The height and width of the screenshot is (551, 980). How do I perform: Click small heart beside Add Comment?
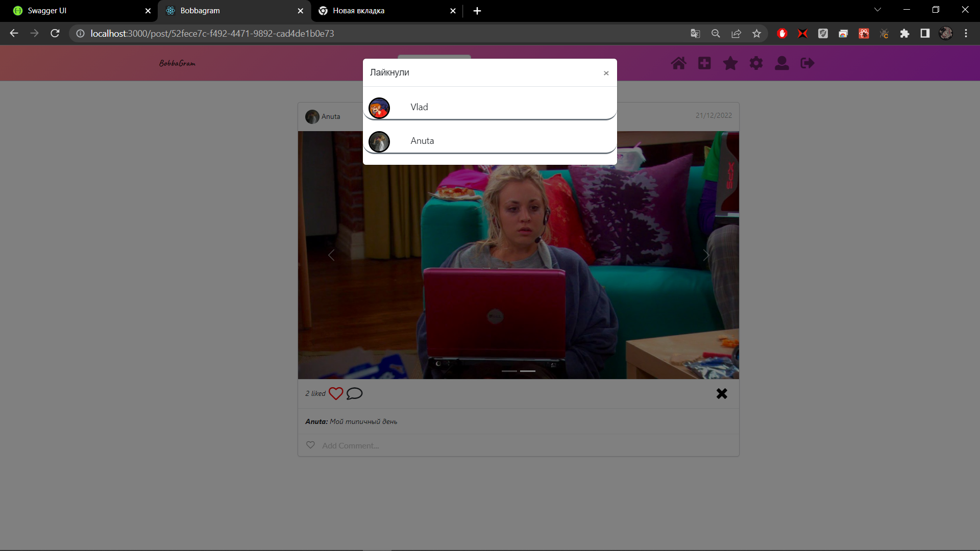pyautogui.click(x=310, y=445)
